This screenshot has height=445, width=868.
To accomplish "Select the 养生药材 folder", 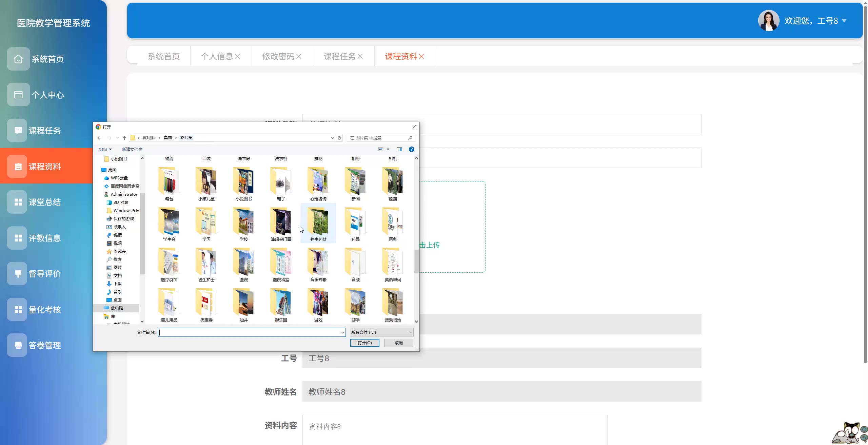I will pyautogui.click(x=318, y=224).
